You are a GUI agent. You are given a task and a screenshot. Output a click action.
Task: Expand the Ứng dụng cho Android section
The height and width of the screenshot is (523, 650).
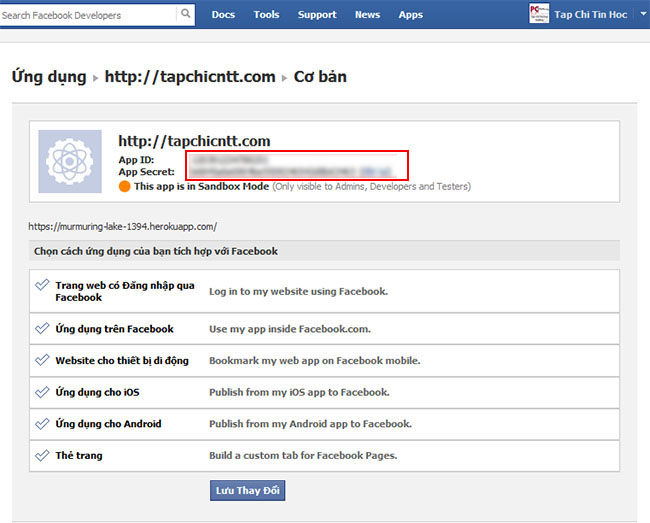tap(325, 424)
